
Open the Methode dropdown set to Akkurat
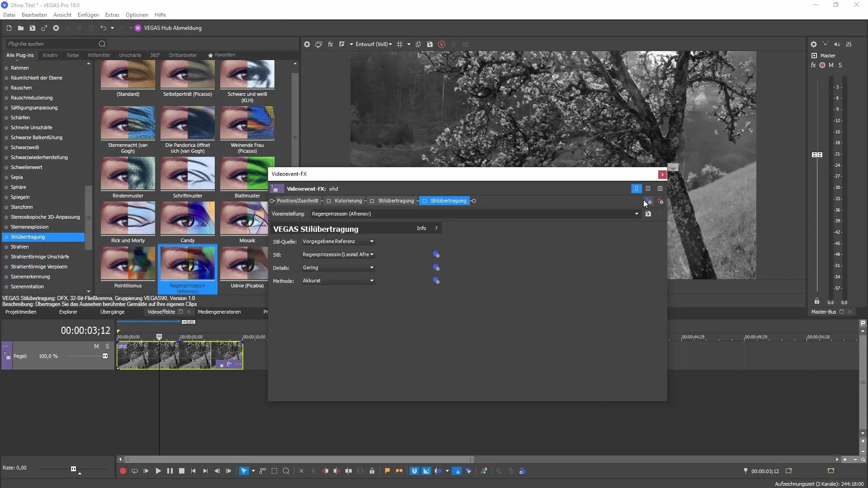[338, 281]
